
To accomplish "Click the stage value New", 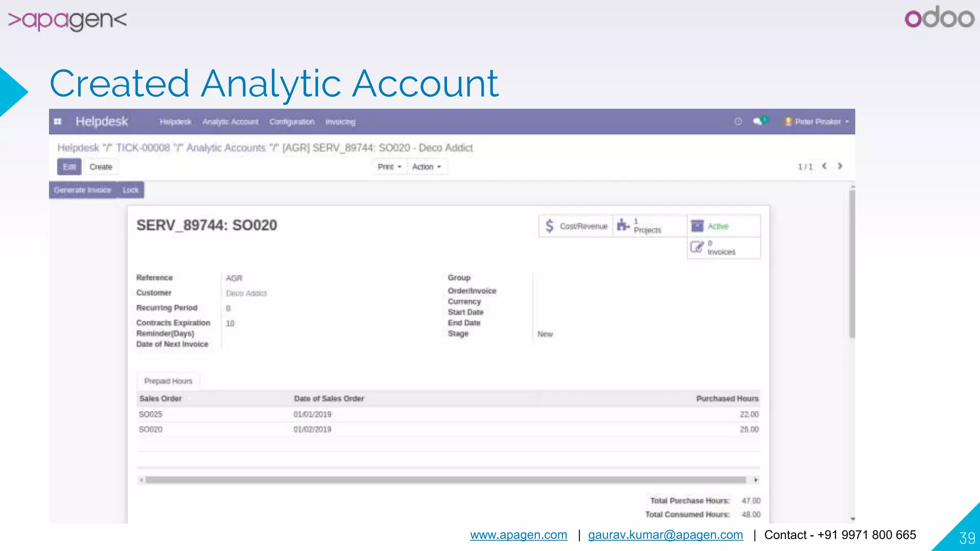I will click(545, 334).
